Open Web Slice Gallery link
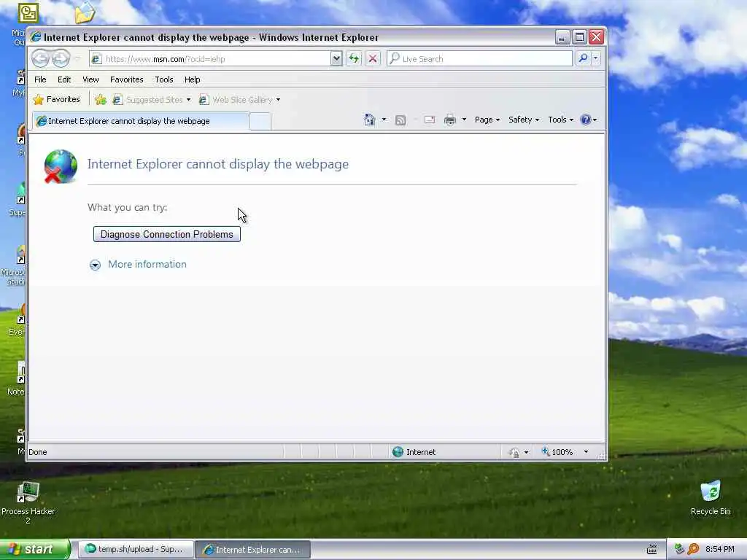The height and width of the screenshot is (560, 747). [x=239, y=99]
